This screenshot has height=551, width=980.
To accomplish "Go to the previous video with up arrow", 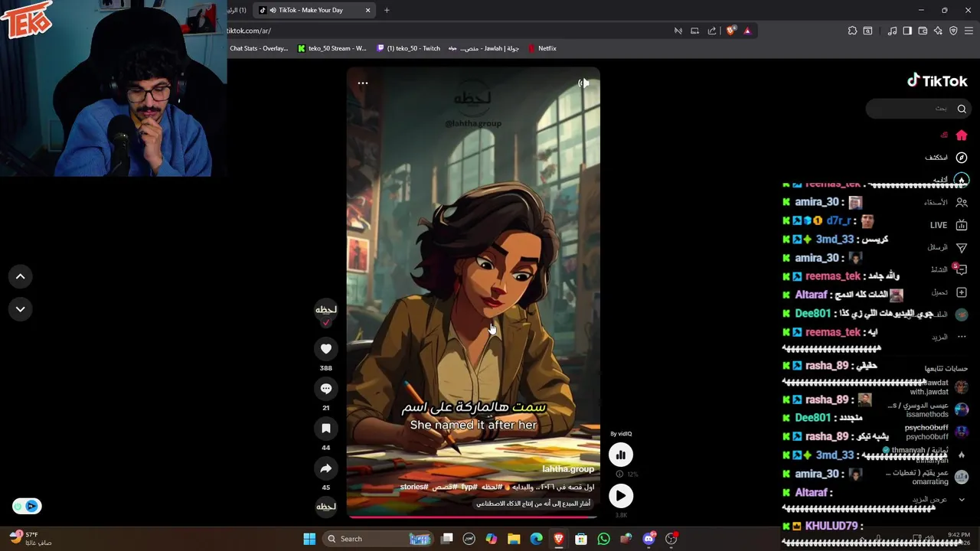I will click(x=21, y=276).
